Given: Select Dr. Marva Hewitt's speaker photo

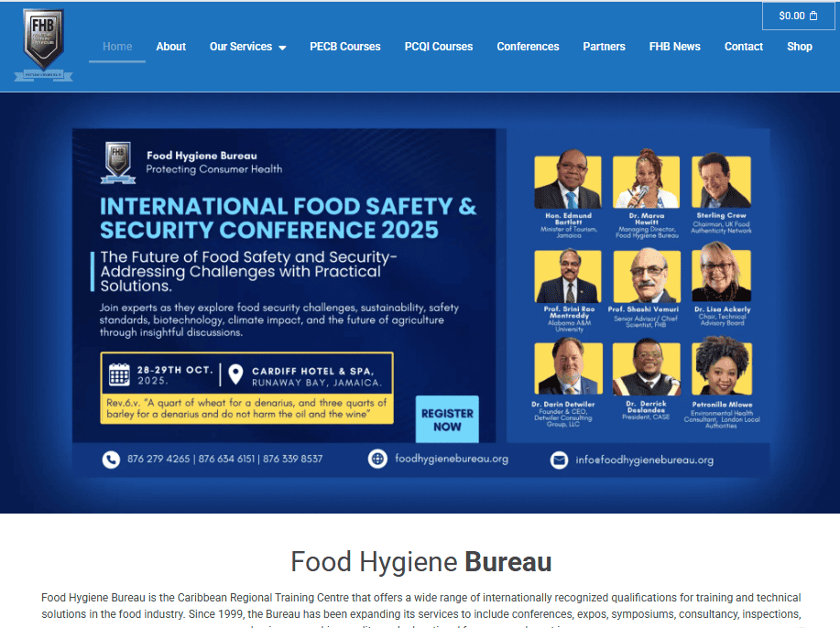Looking at the screenshot, I should [x=646, y=179].
